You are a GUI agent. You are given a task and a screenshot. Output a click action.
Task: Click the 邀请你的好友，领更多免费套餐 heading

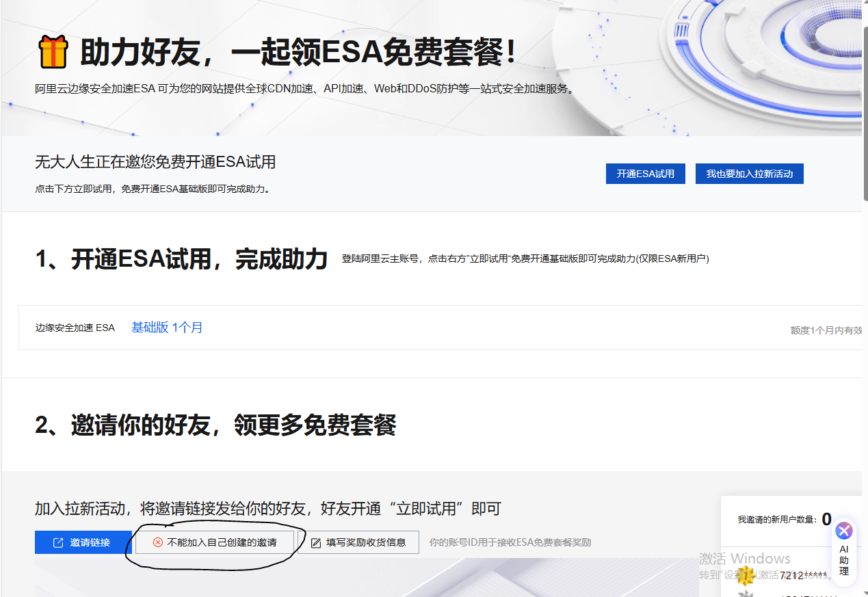215,425
